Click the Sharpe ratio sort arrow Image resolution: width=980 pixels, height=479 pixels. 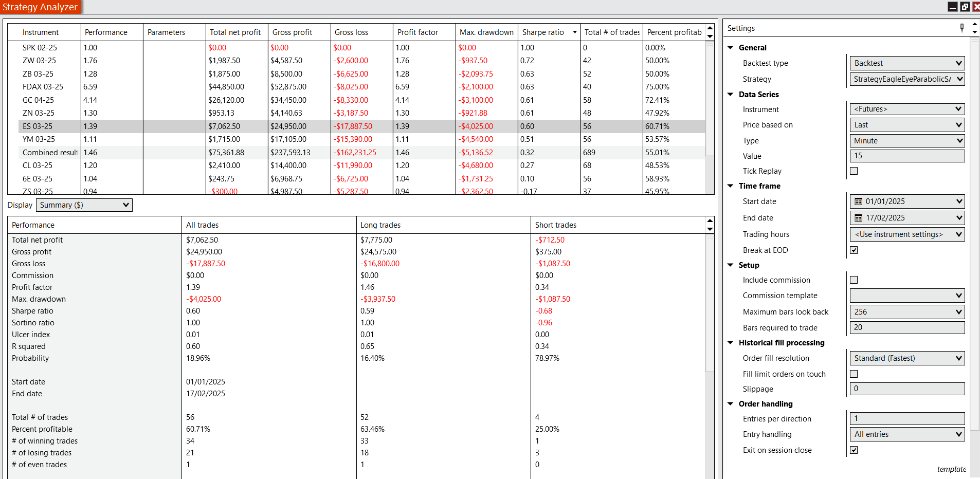pyautogui.click(x=574, y=32)
